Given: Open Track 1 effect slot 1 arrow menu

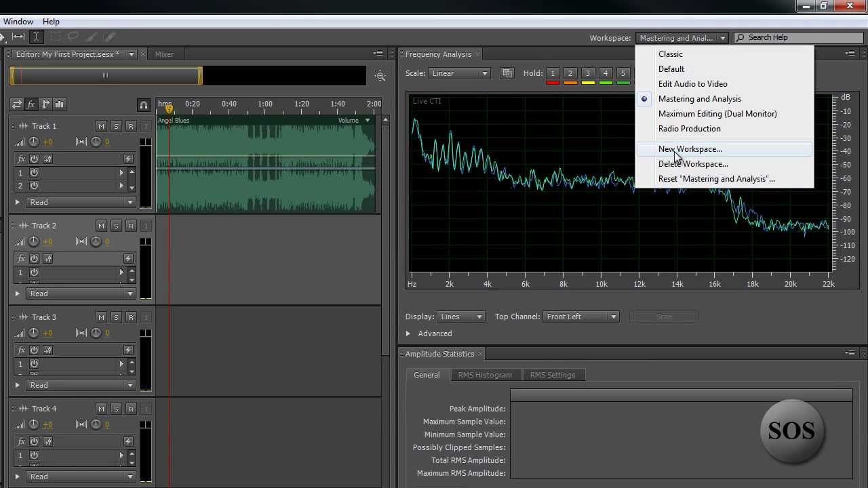Looking at the screenshot, I should pyautogui.click(x=122, y=172).
